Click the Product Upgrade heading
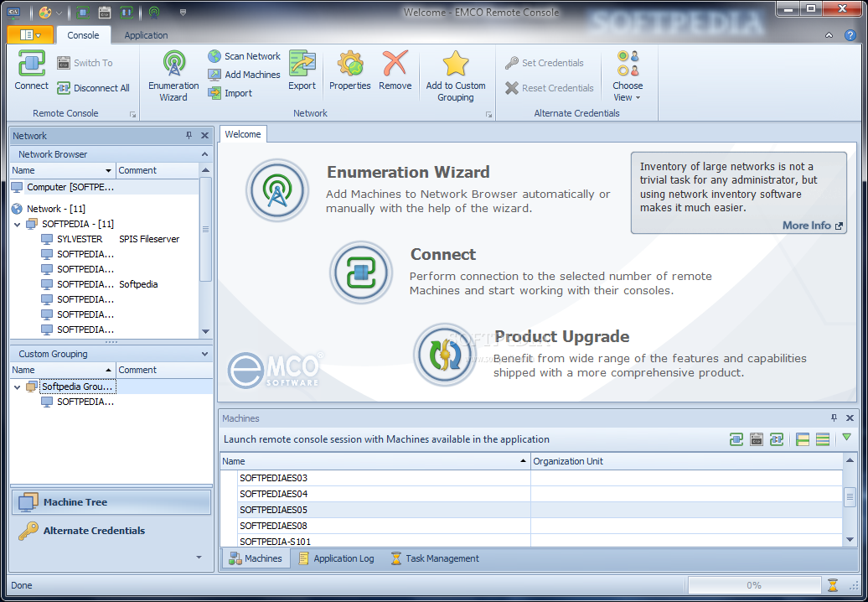The image size is (868, 602). (x=562, y=337)
